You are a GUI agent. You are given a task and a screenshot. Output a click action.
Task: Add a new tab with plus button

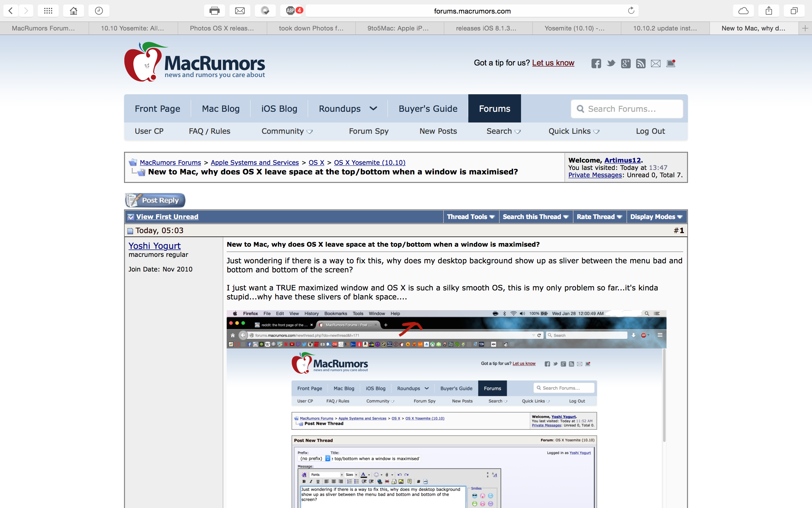pos(805,28)
